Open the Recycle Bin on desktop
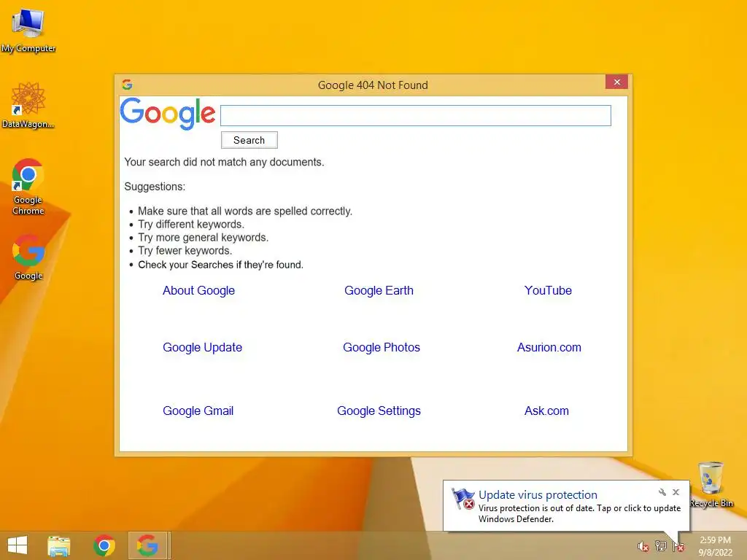This screenshot has height=560, width=747. point(711,484)
